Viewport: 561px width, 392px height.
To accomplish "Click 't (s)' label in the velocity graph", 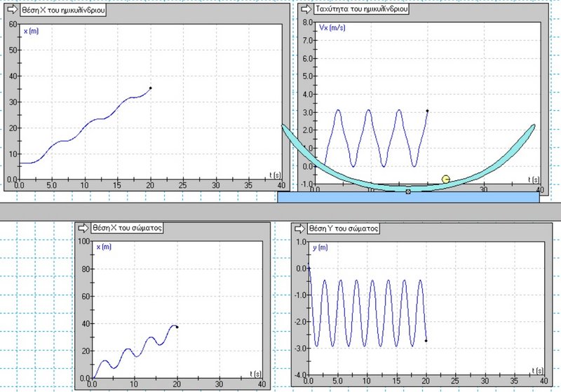I will tap(534, 180).
